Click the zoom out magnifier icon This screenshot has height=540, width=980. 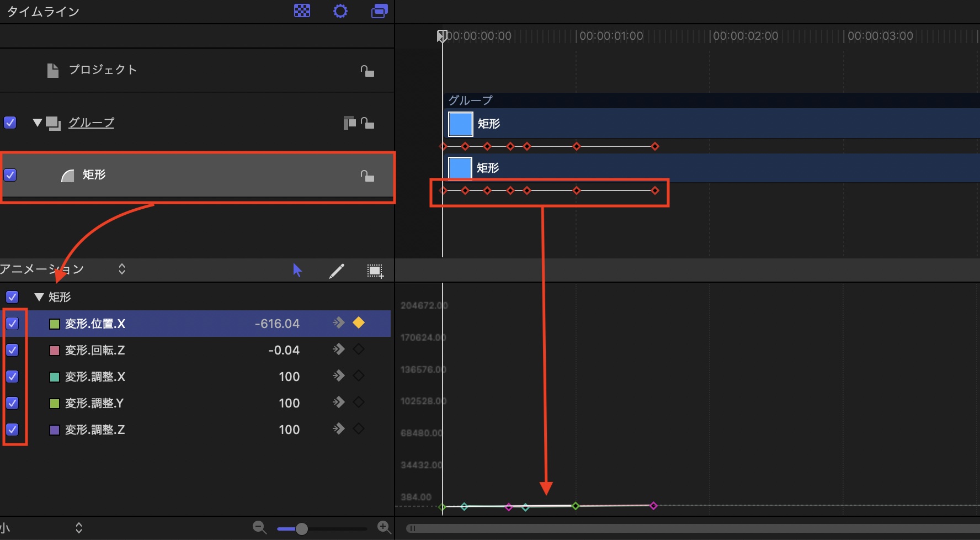259,527
